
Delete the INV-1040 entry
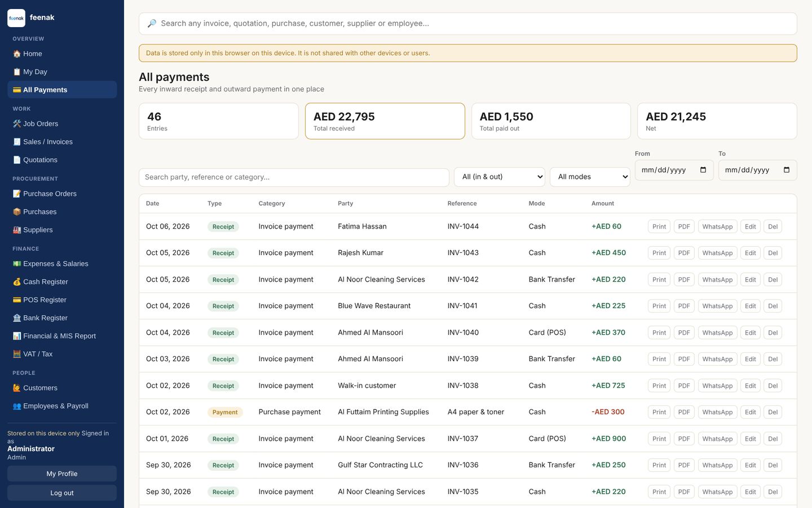pyautogui.click(x=773, y=332)
